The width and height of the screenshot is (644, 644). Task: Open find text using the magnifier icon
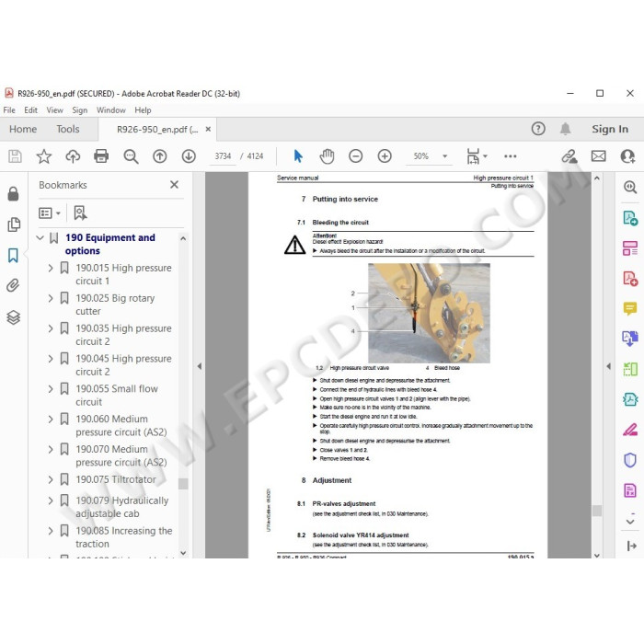coord(131,156)
